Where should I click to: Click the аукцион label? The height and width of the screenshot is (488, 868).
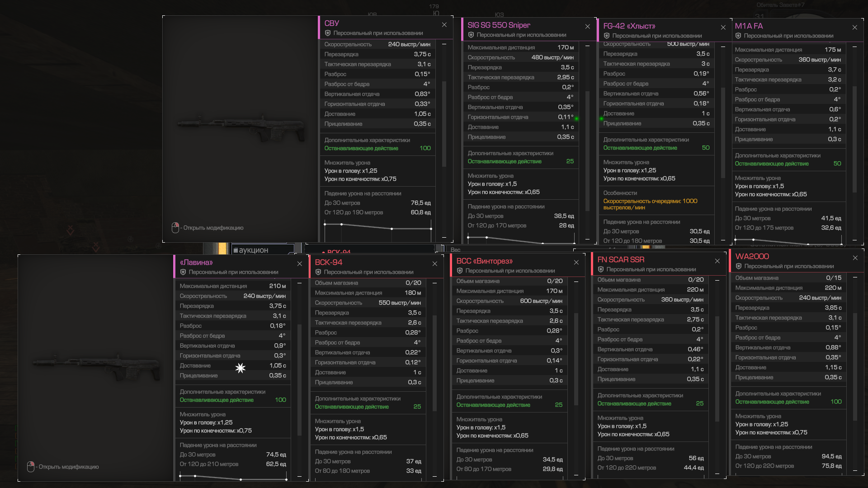click(x=253, y=250)
